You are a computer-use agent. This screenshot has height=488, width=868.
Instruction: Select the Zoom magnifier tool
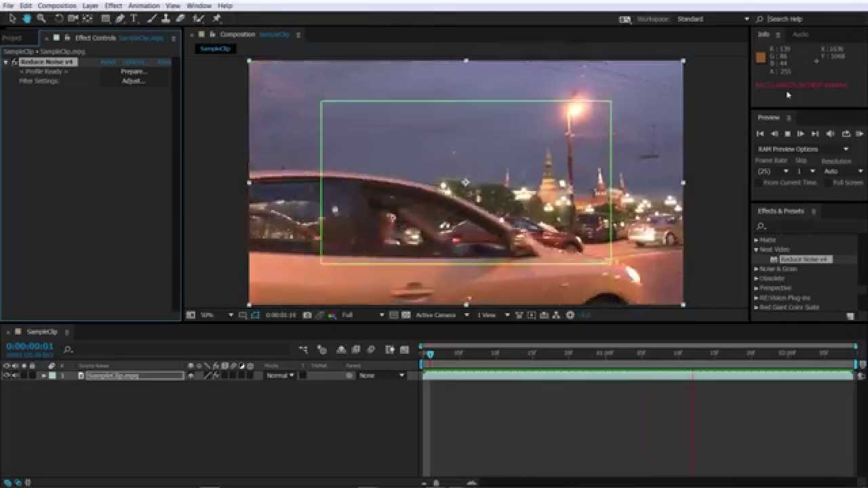(x=41, y=19)
